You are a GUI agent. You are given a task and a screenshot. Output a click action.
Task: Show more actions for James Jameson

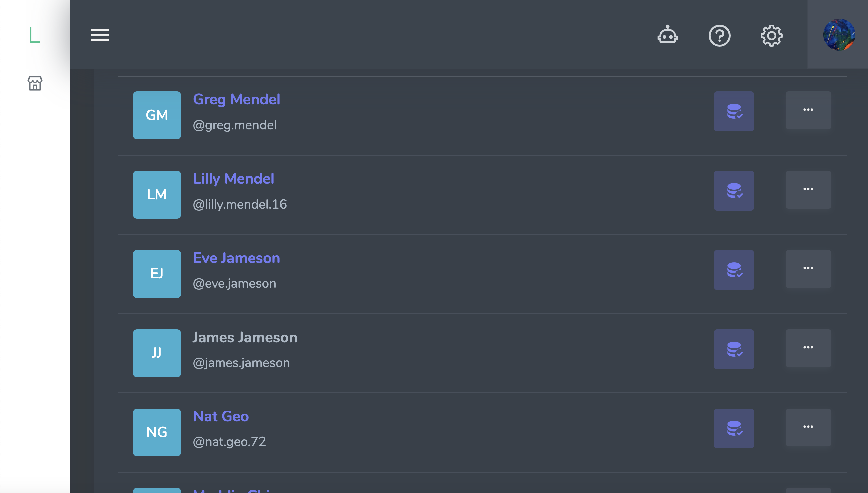point(808,348)
